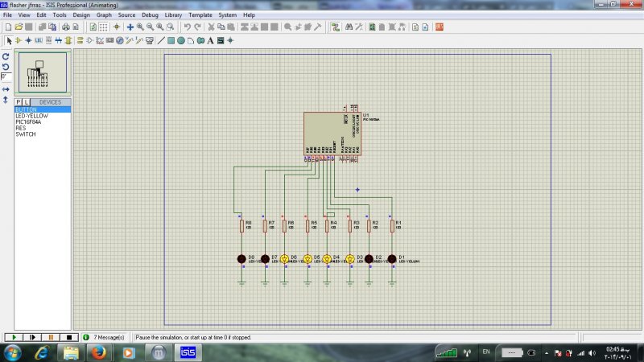644x362 pixels.
Task: Open a design with the folder icon
Action: tap(19, 27)
